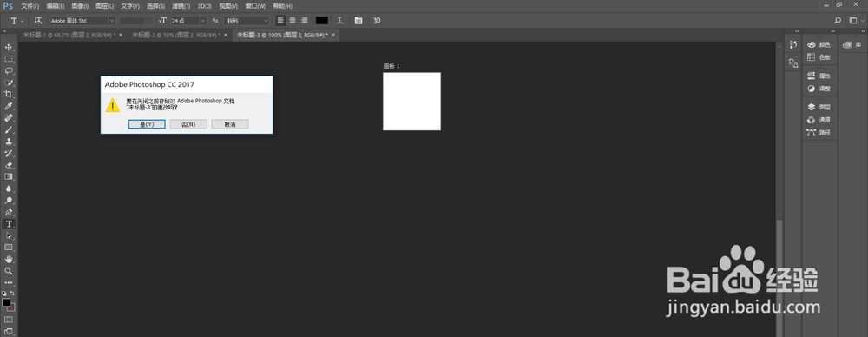Open the Properties (属性) panel
This screenshot has width=868, height=337.
819,76
